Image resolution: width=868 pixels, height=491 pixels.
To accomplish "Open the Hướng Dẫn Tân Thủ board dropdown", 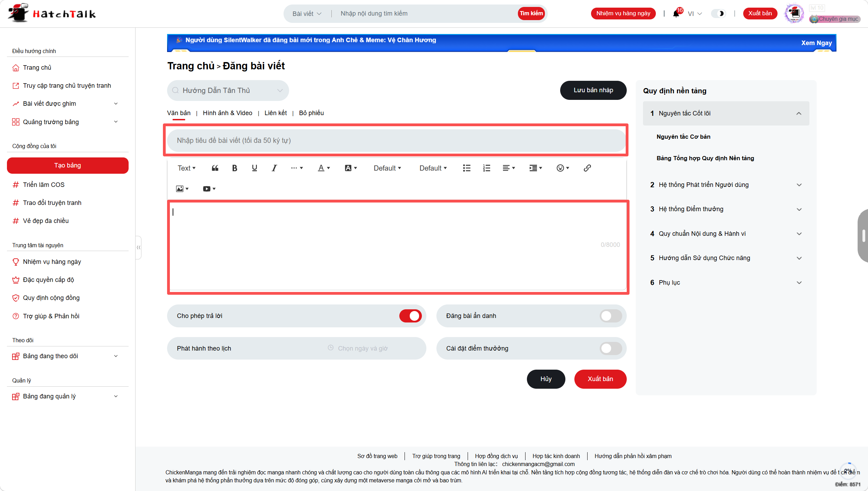I will click(228, 91).
